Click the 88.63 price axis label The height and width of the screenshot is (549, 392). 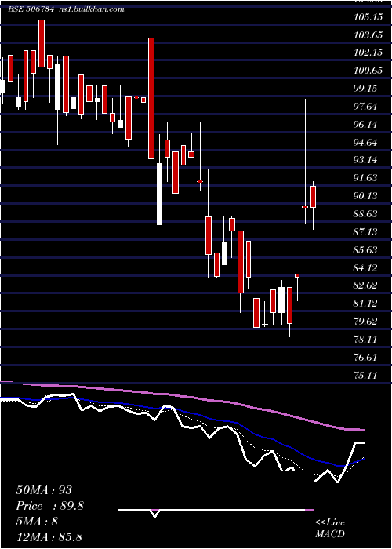pyautogui.click(x=366, y=213)
